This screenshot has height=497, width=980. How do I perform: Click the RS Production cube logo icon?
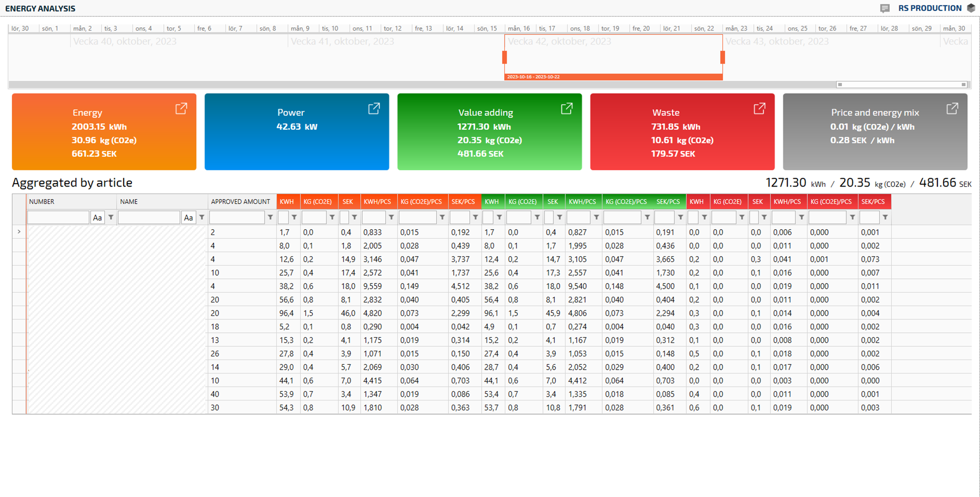point(971,8)
